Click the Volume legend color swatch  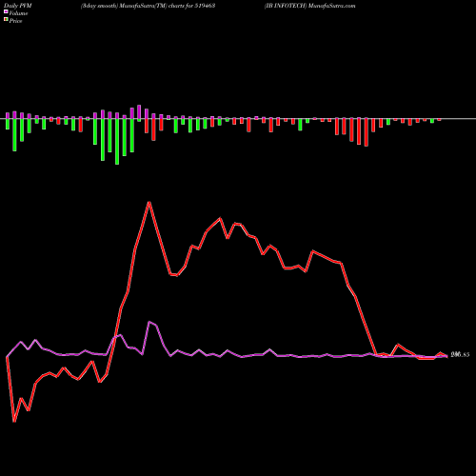pos(6,12)
